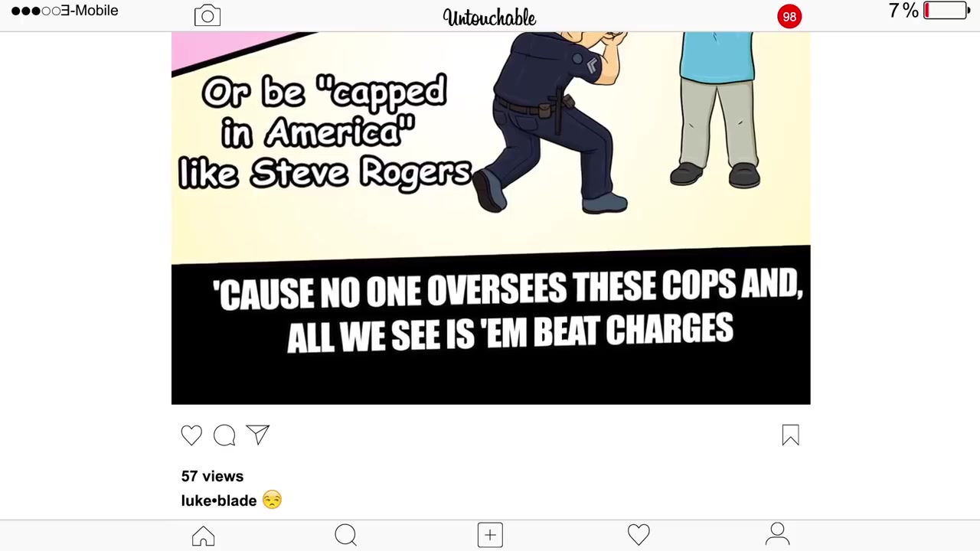The height and width of the screenshot is (551, 980).
Task: Tap the 3-Mobile carrier signal indicator
Action: coord(65,11)
